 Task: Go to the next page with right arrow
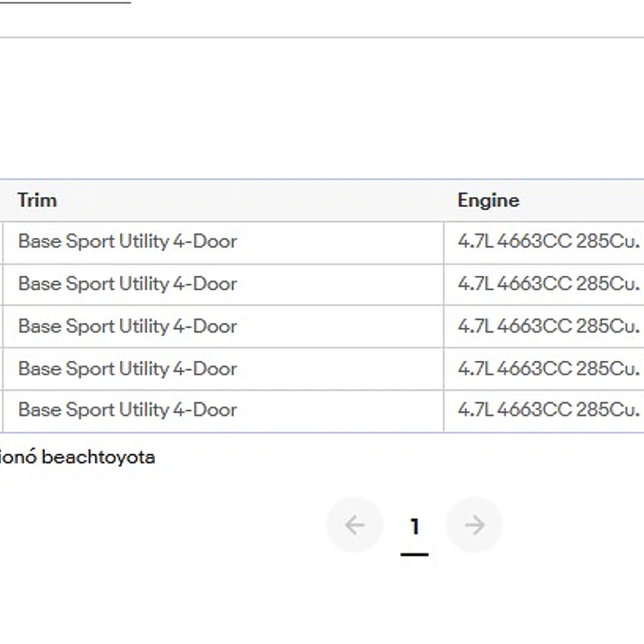click(x=474, y=525)
